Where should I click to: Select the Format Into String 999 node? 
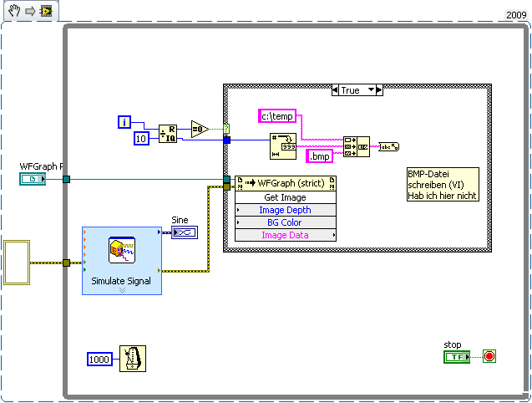(283, 146)
